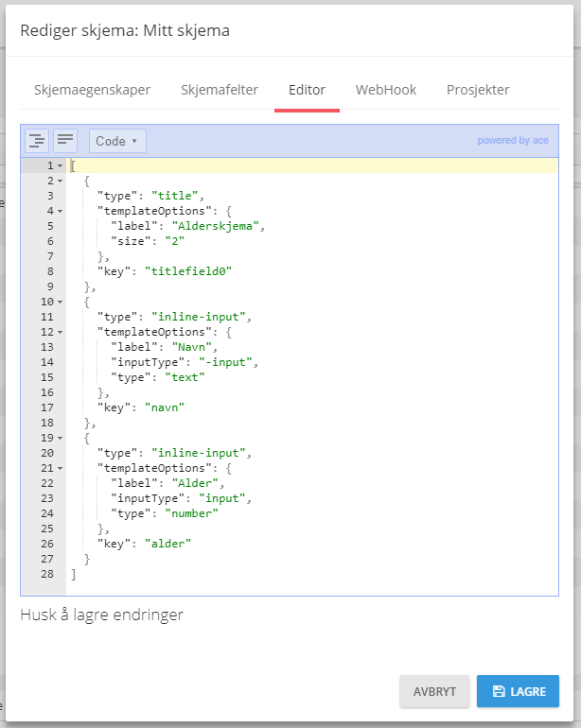Open the Prosjekter tab
The width and height of the screenshot is (581, 728).
pyautogui.click(x=478, y=90)
